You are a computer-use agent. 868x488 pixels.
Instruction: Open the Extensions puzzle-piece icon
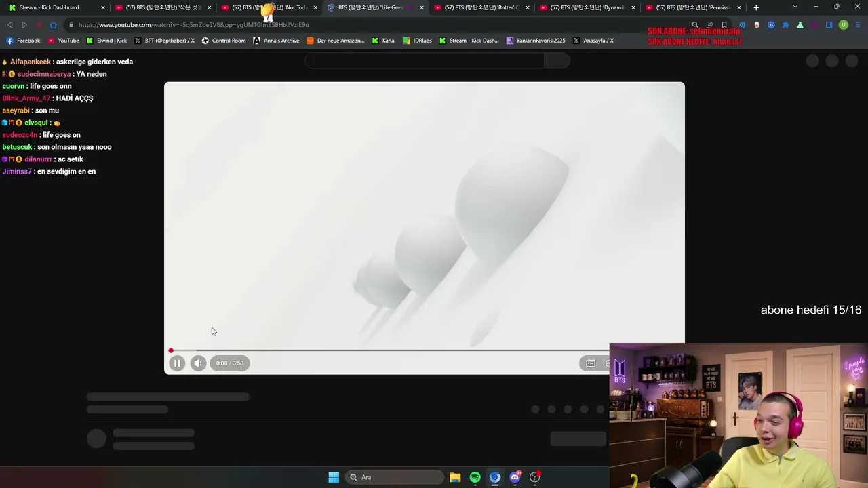tap(785, 25)
